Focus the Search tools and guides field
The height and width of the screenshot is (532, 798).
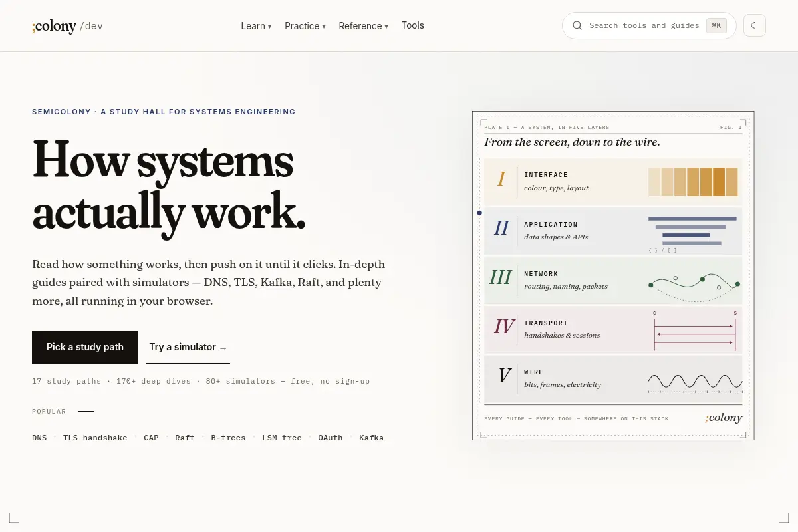point(649,25)
